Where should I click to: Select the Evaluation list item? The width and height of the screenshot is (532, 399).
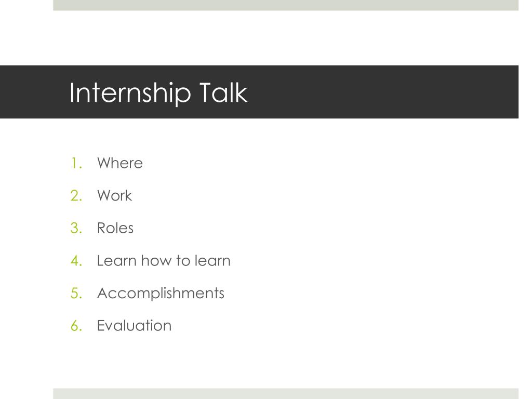pos(134,326)
